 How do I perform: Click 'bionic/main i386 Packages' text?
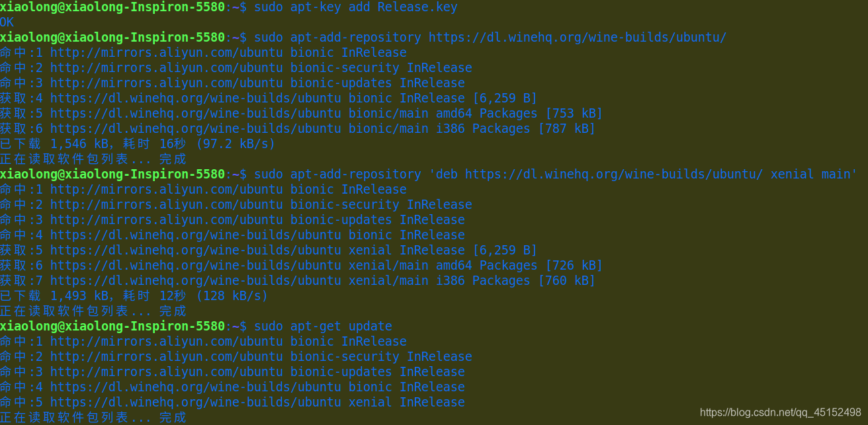[439, 129]
